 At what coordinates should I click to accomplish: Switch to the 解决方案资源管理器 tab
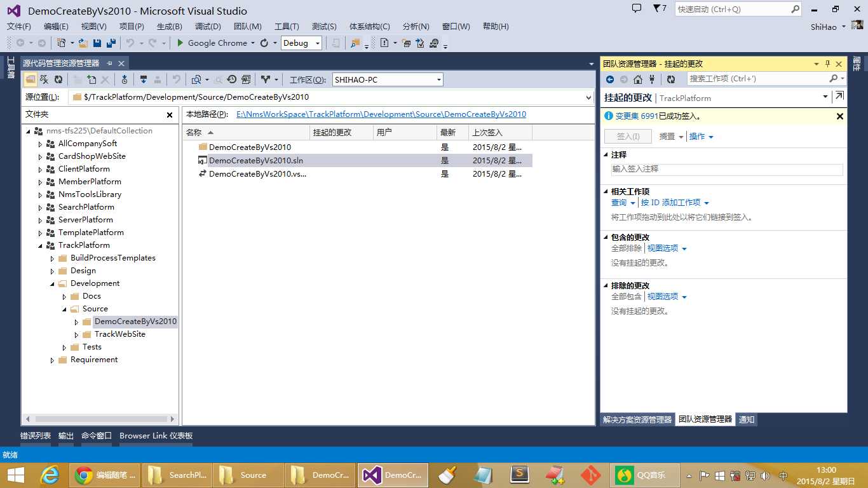tap(637, 420)
